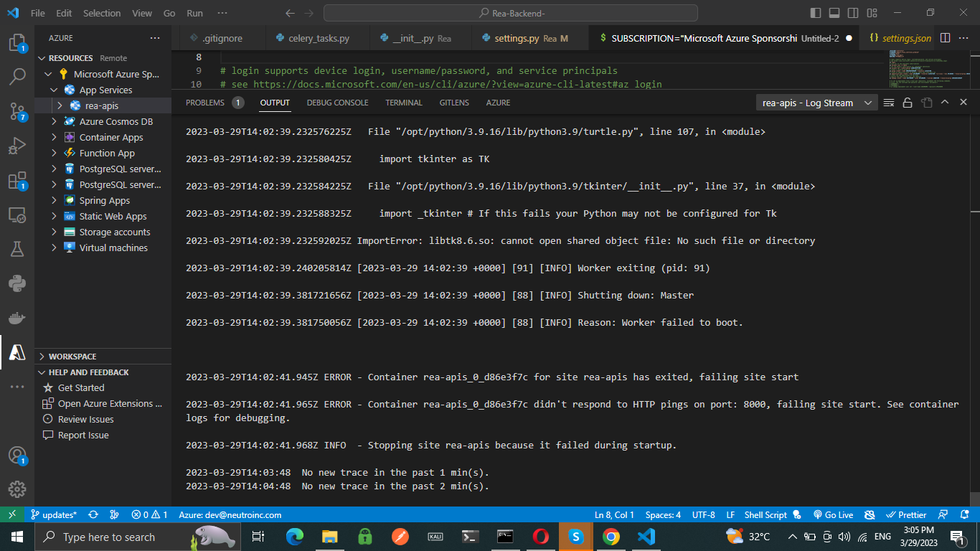
Task: Clear the Output panel
Action: (889, 103)
